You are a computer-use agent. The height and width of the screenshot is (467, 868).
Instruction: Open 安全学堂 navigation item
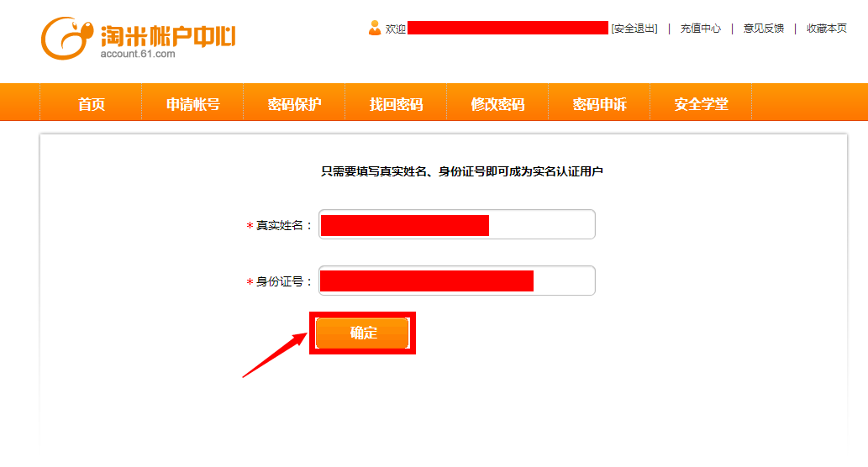pyautogui.click(x=701, y=103)
